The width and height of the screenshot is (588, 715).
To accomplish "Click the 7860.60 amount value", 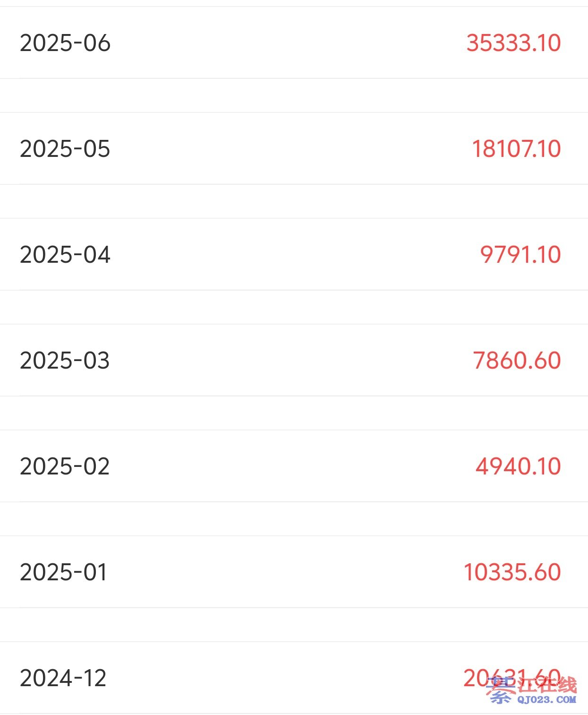I will pyautogui.click(x=517, y=361).
